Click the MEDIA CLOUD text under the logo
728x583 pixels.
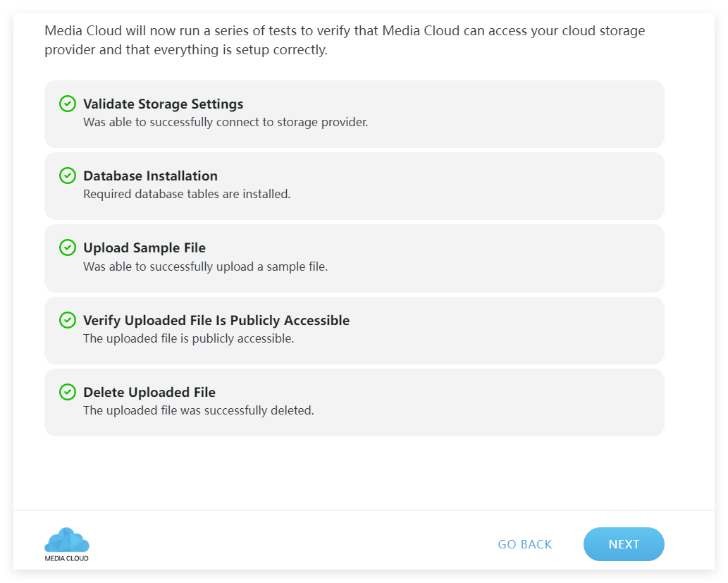pos(67,558)
